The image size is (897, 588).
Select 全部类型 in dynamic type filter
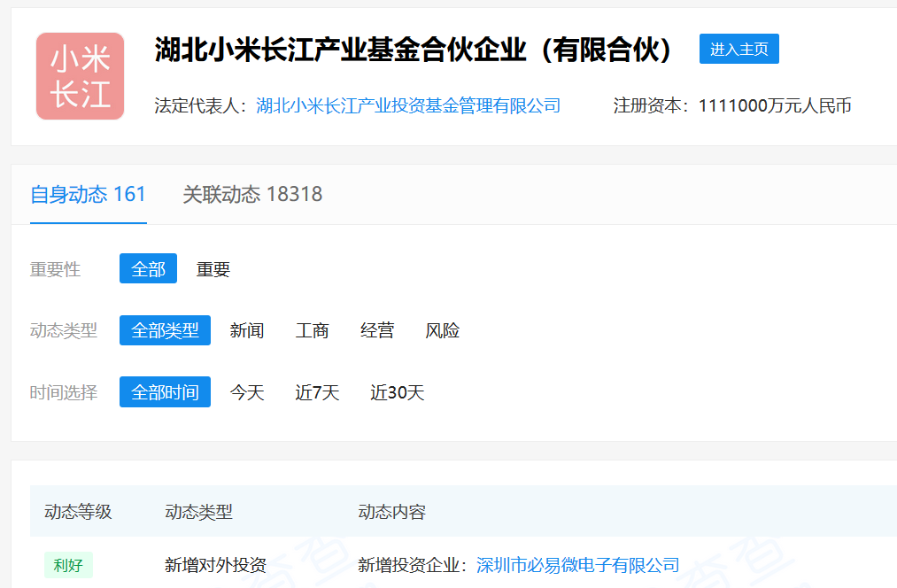[165, 330]
